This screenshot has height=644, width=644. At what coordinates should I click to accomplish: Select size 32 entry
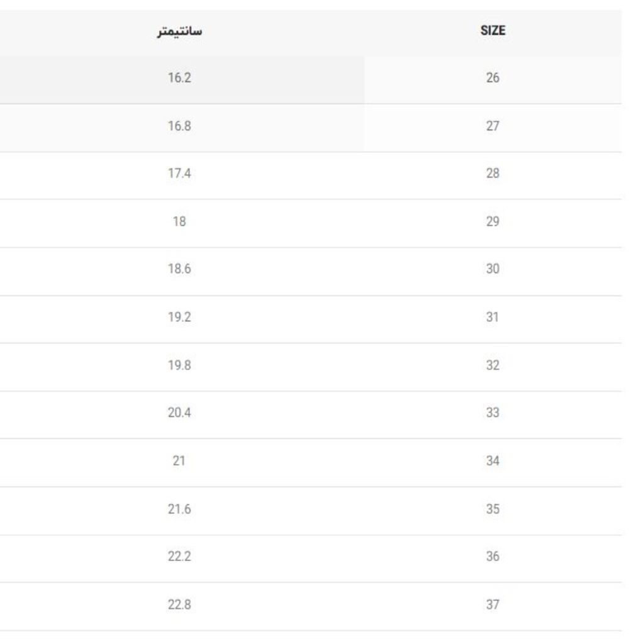(x=492, y=365)
